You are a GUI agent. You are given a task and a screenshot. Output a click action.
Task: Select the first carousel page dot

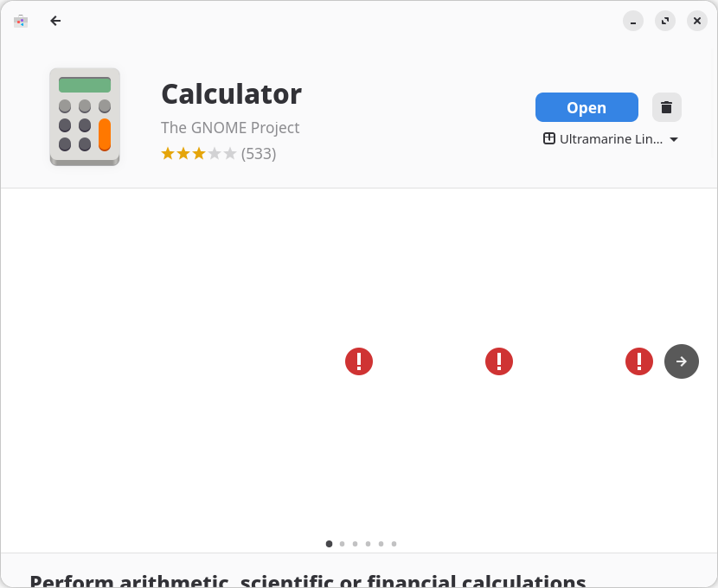[329, 544]
